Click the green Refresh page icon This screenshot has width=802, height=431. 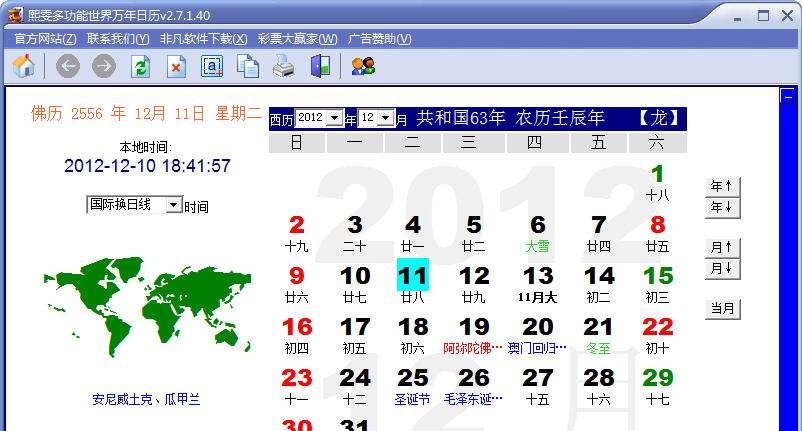(x=140, y=66)
